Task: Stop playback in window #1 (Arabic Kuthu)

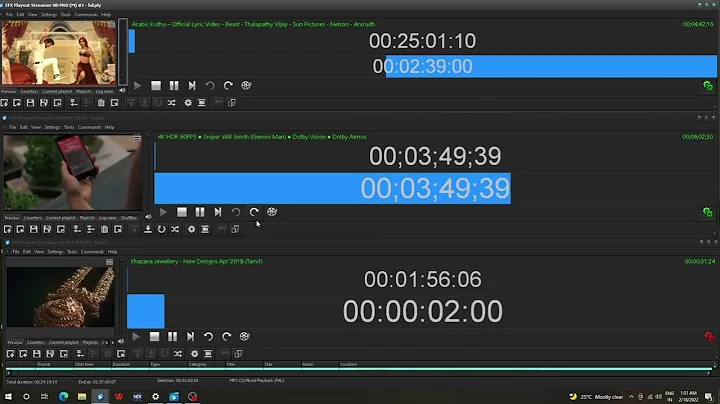Action: pos(156,85)
